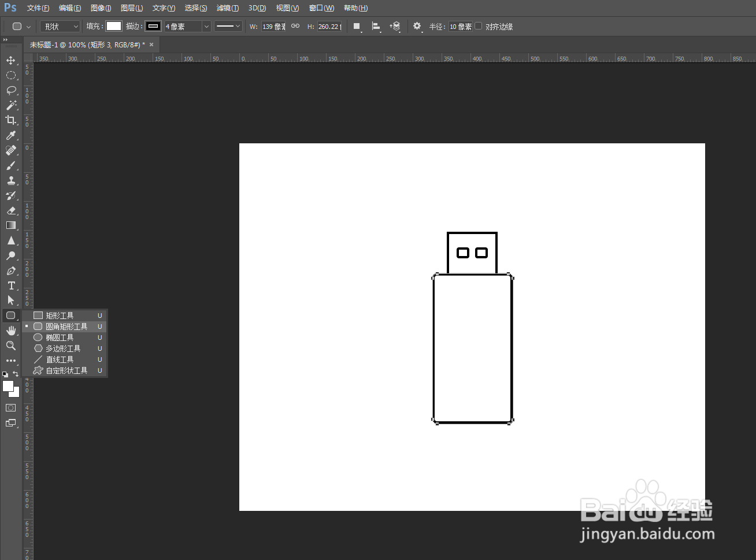Open the 视图(V) menu
This screenshot has width=756, height=560.
tap(287, 8)
